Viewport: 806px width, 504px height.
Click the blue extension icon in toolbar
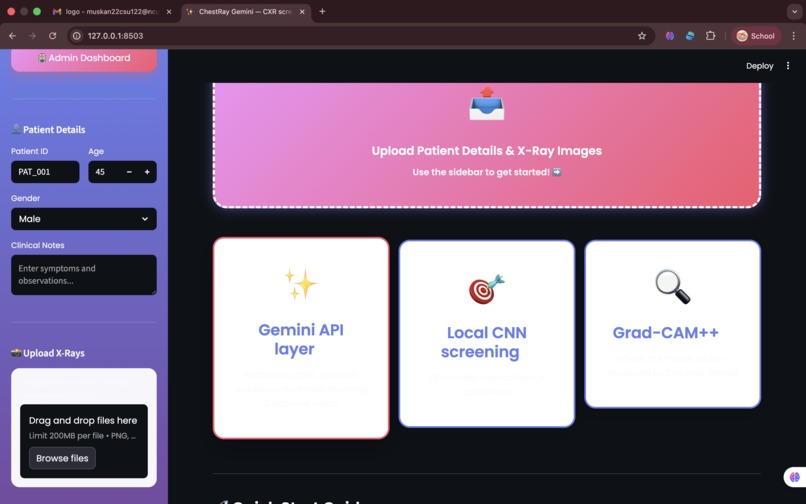(x=690, y=36)
